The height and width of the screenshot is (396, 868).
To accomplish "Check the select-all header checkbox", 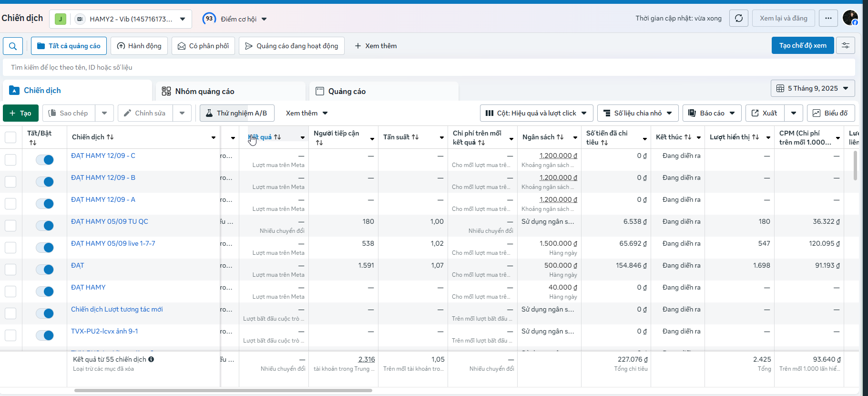I will pos(10,137).
